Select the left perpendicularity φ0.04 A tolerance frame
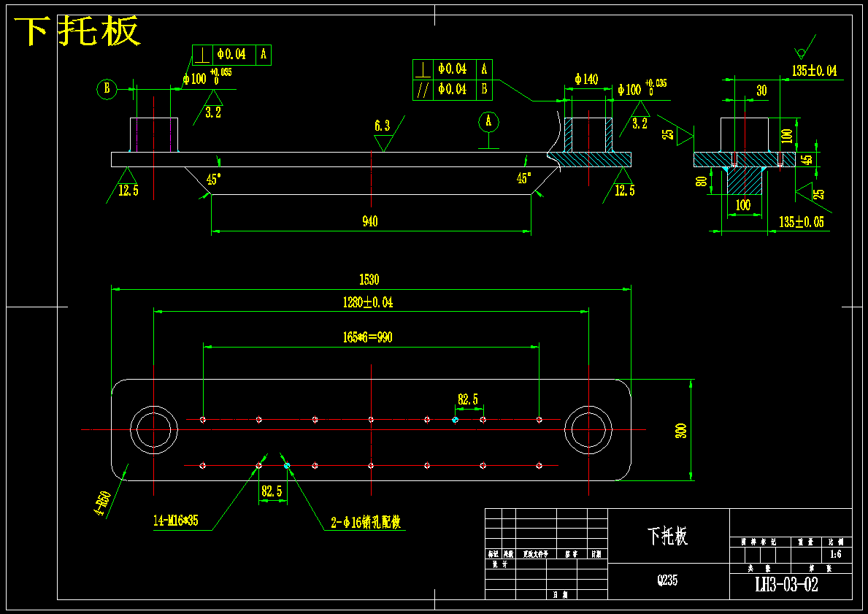868x614 pixels. pyautogui.click(x=232, y=55)
